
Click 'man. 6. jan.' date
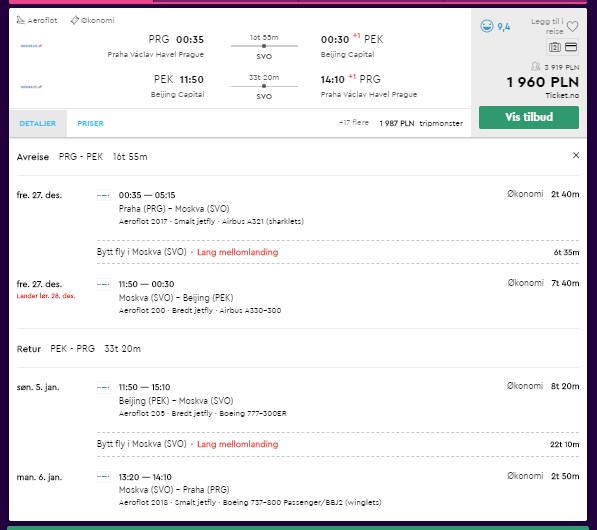39,477
